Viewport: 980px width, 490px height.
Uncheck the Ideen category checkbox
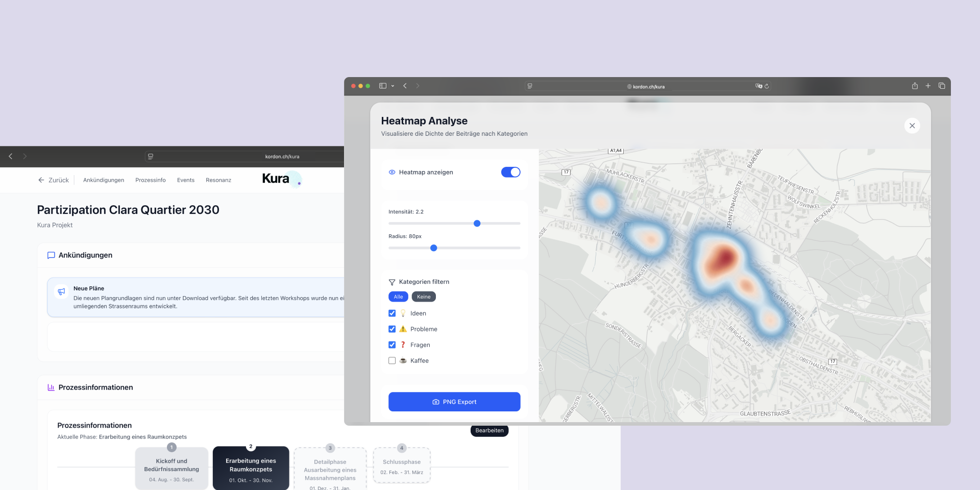(x=392, y=313)
